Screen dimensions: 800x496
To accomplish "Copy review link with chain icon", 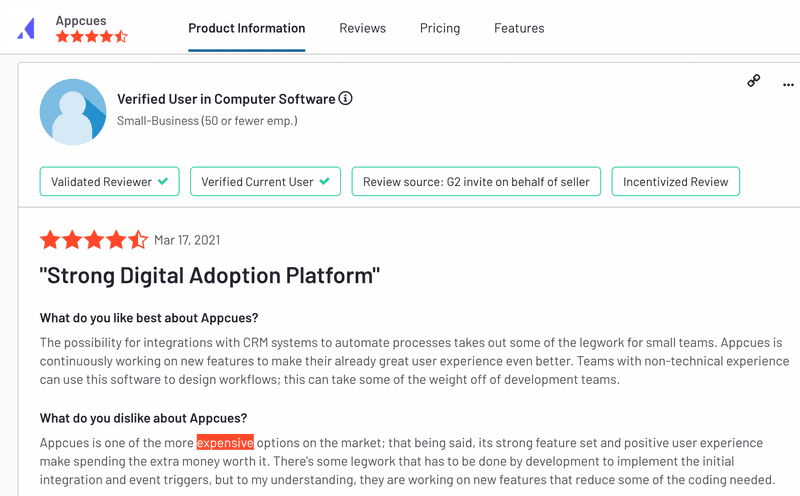I will [x=754, y=81].
